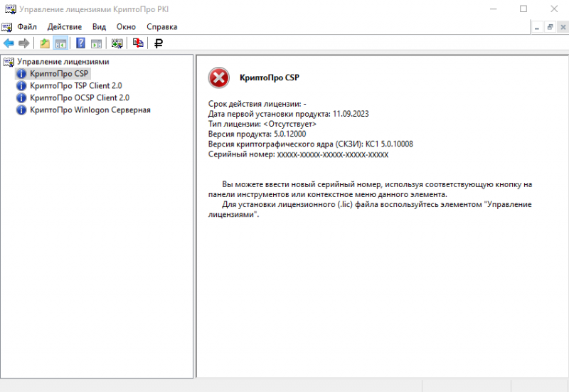Click the license file install toolbar icon
The width and height of the screenshot is (569, 392).
[x=138, y=43]
